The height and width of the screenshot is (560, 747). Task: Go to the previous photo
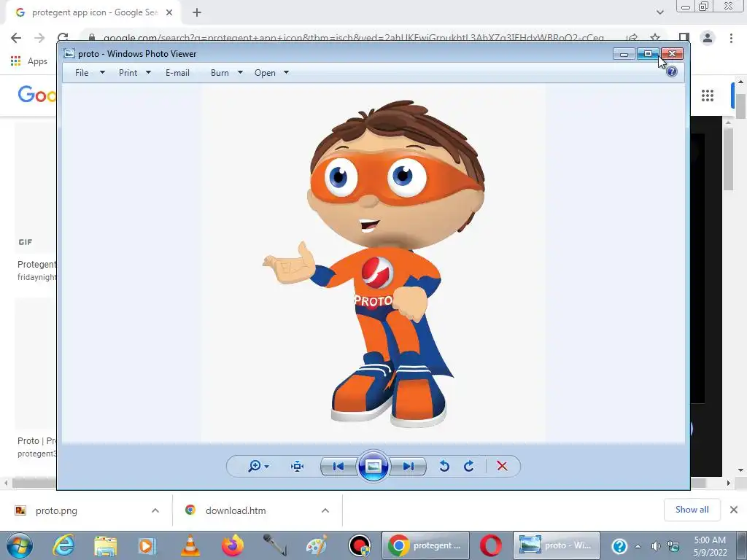tap(338, 466)
